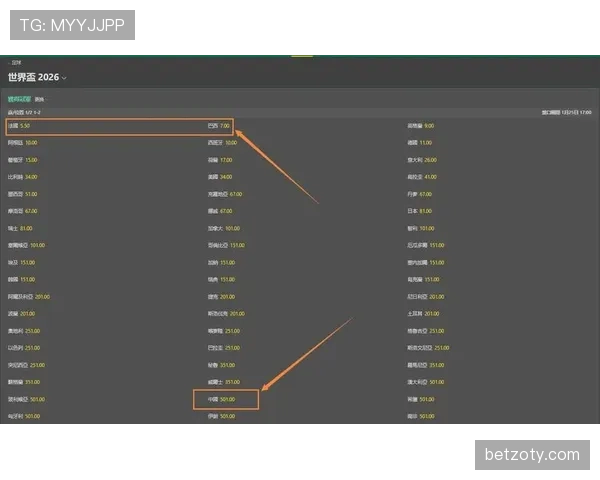The image size is (600, 480).
Task: Pick 巴西 at 7.00 odds
Action: [x=219, y=126]
